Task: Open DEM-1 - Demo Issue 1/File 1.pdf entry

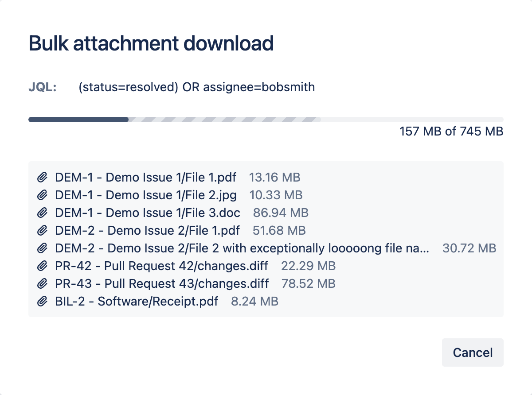Action: (145, 177)
